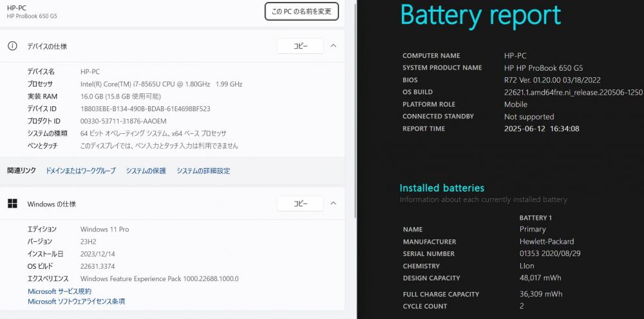The image size is (644, 319).
Task: Click the Installed batteries heading
Action: (442, 188)
